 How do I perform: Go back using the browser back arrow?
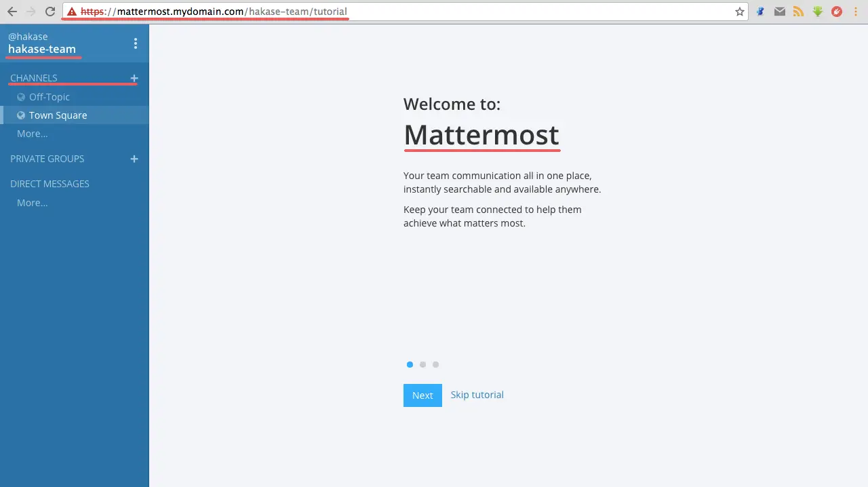[x=12, y=12]
